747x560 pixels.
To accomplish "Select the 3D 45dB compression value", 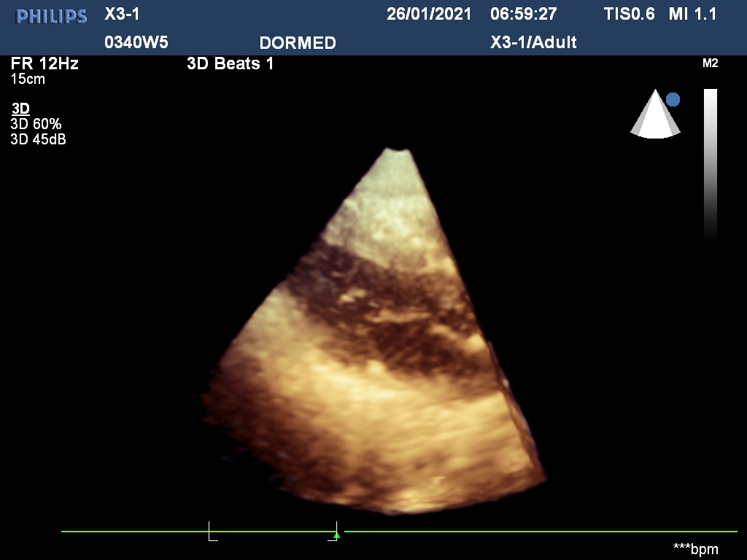I will click(38, 139).
